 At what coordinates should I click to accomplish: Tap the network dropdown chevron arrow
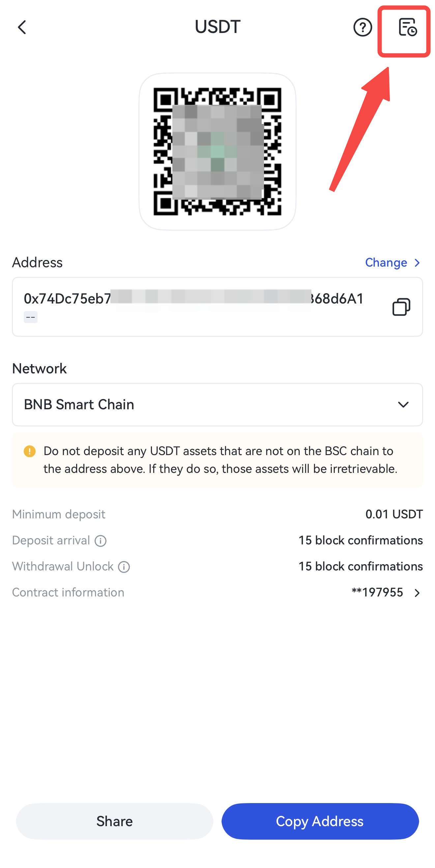point(403,404)
